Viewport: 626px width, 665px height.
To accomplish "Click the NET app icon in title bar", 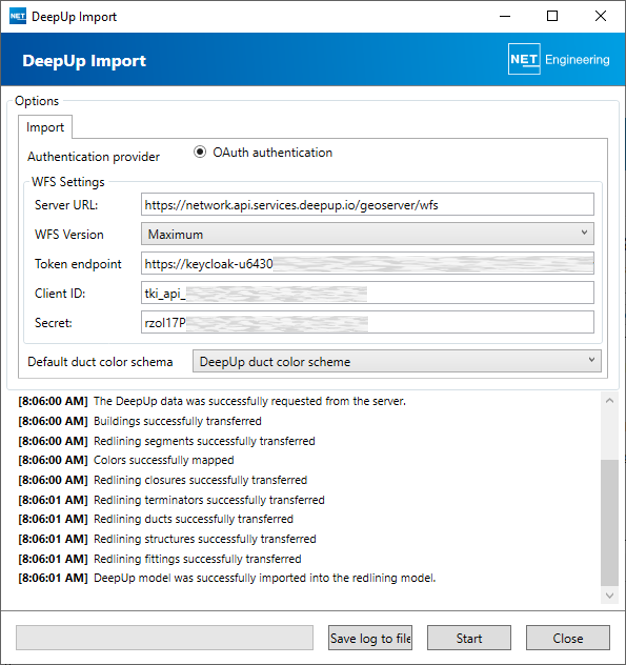I will coord(17,17).
